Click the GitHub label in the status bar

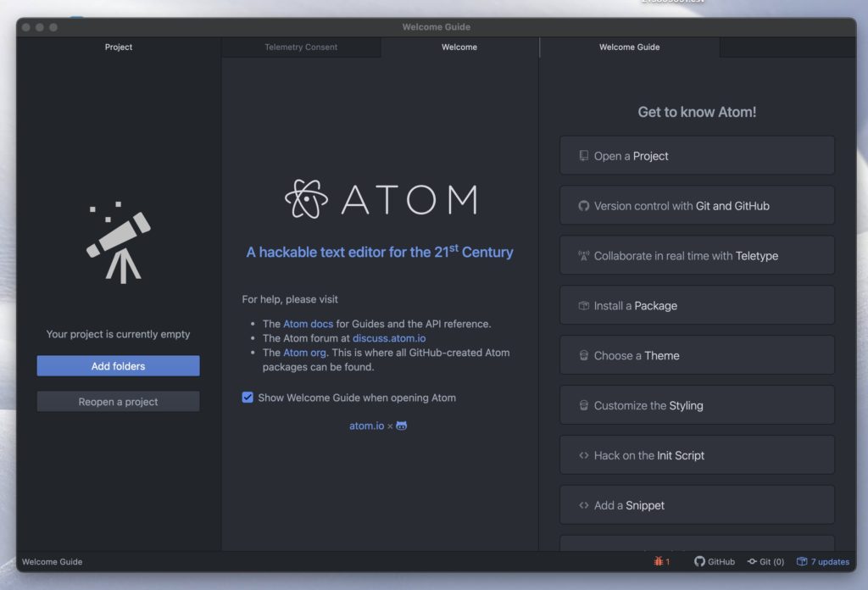[x=721, y=561]
